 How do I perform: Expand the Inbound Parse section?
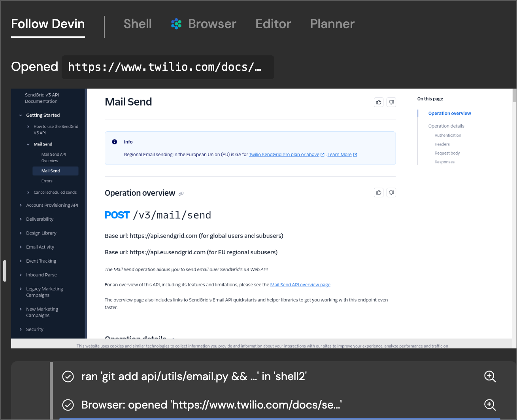[x=21, y=275]
